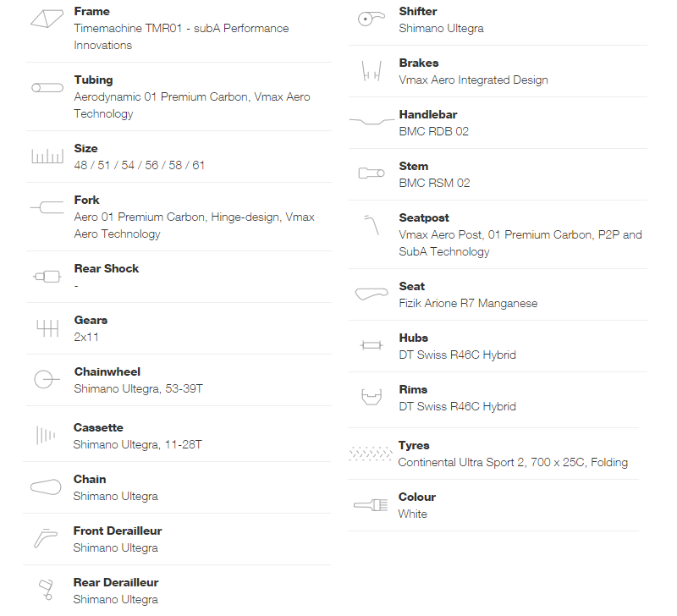Select the Brakes caliper icon
The width and height of the screenshot is (677, 616).
[372, 71]
